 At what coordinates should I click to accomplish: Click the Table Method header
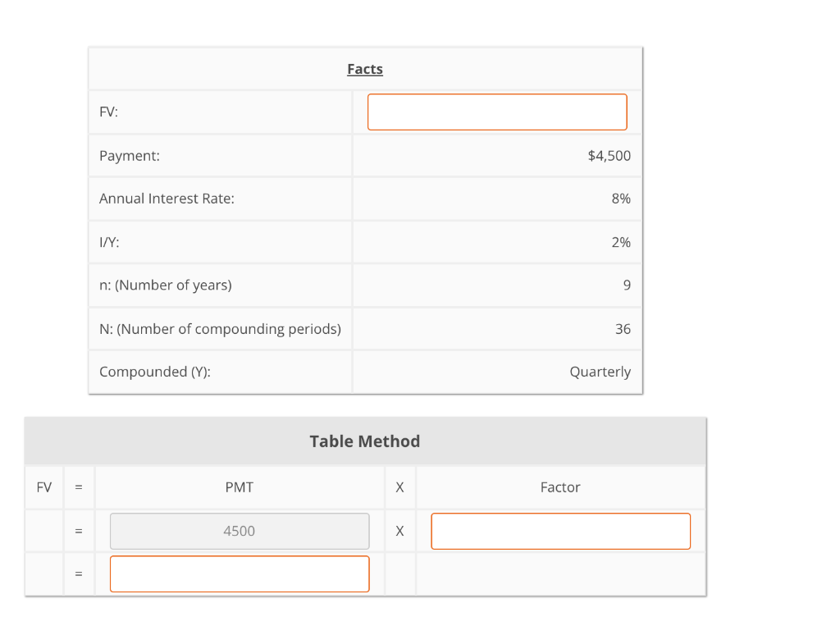click(364, 441)
